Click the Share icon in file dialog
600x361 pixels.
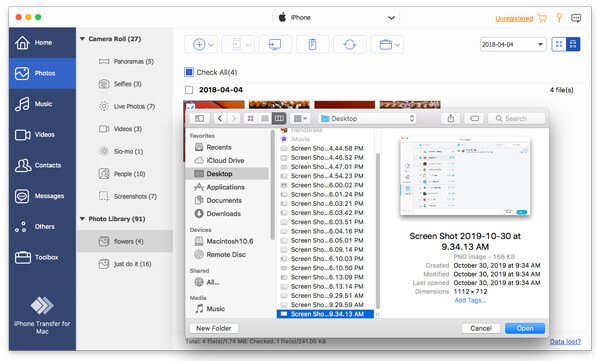(451, 118)
